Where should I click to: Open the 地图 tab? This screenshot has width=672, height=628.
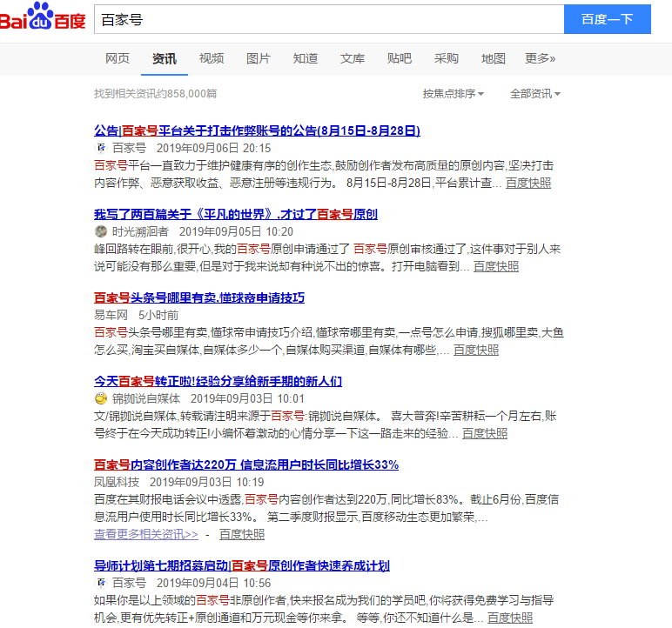pyautogui.click(x=494, y=58)
